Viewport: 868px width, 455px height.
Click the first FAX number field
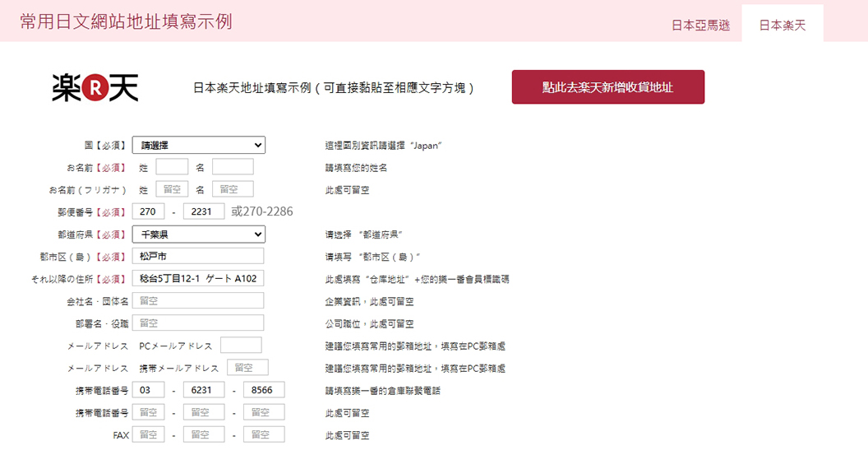pos(148,434)
